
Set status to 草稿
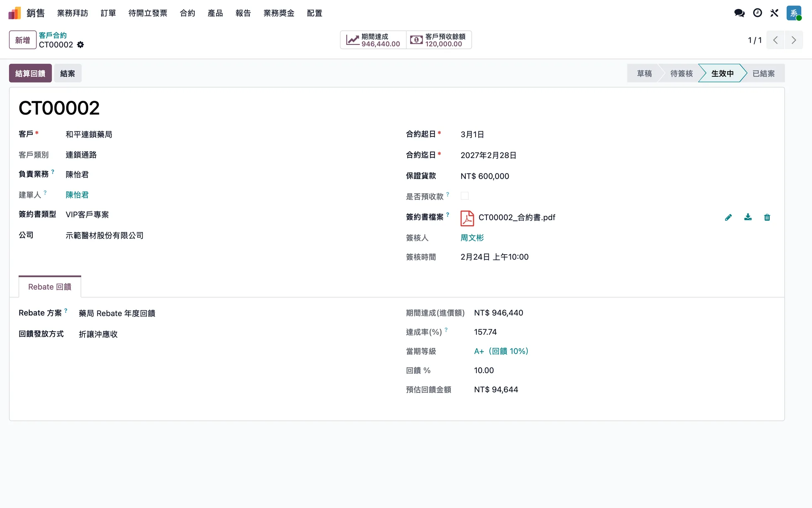[x=644, y=73]
